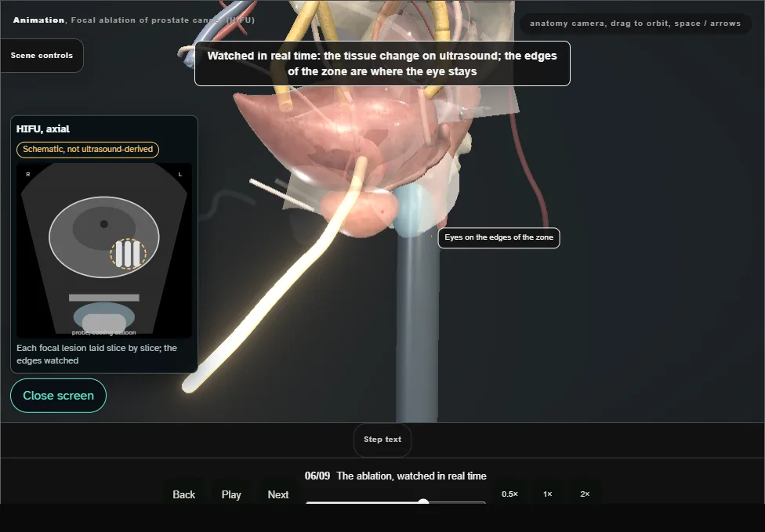Click the step title '06/09 The ablation, watched in real time'
The image size is (765, 532).
click(396, 476)
